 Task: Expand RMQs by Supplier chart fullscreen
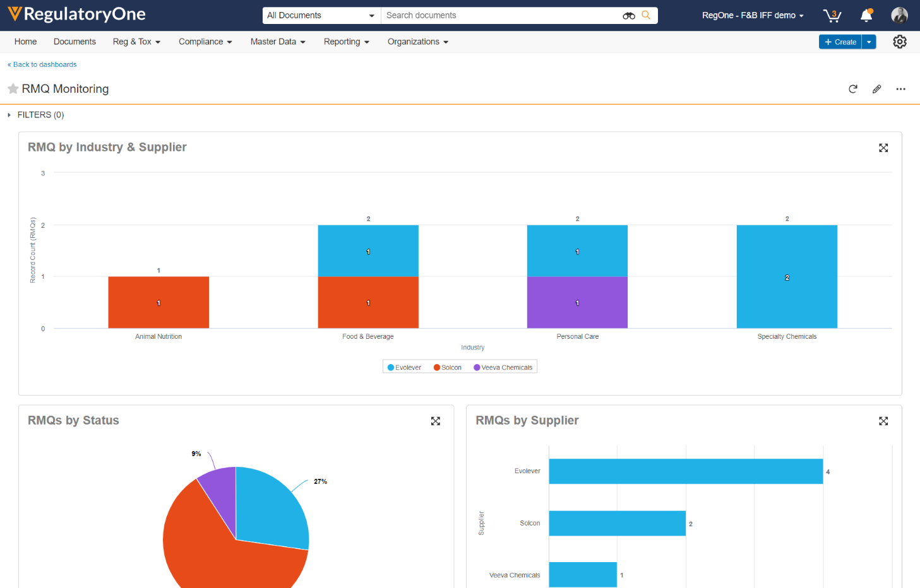(883, 421)
